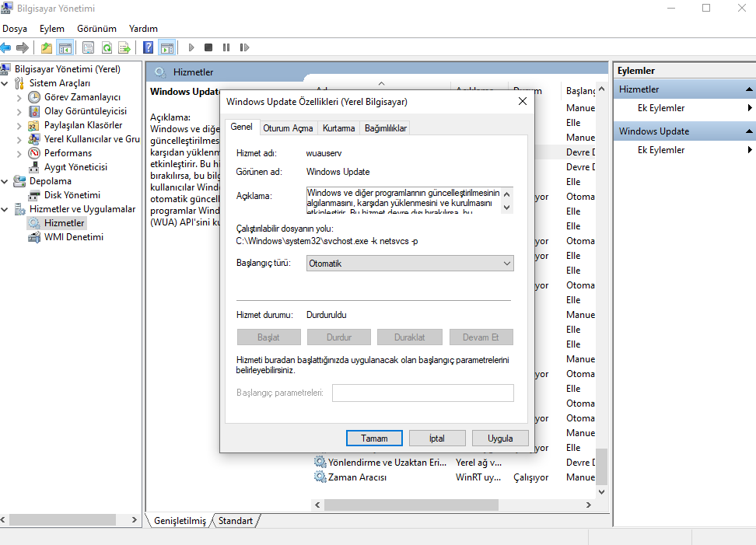The width and height of the screenshot is (756, 545).
Task: Click the Export list toolbar icon
Action: tap(124, 47)
